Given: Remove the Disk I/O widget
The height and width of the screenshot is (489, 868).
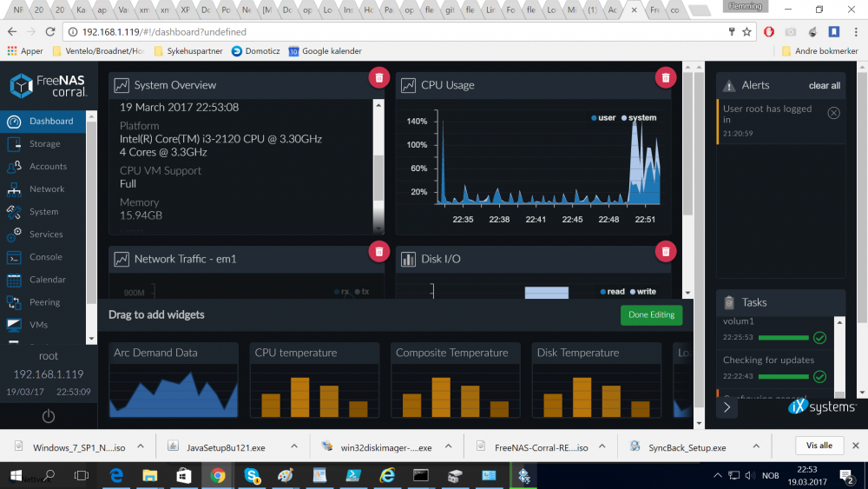Looking at the screenshot, I should pos(665,251).
